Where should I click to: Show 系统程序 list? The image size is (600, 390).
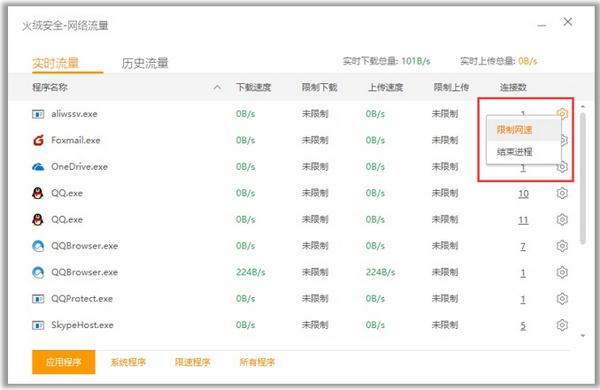pos(128,362)
